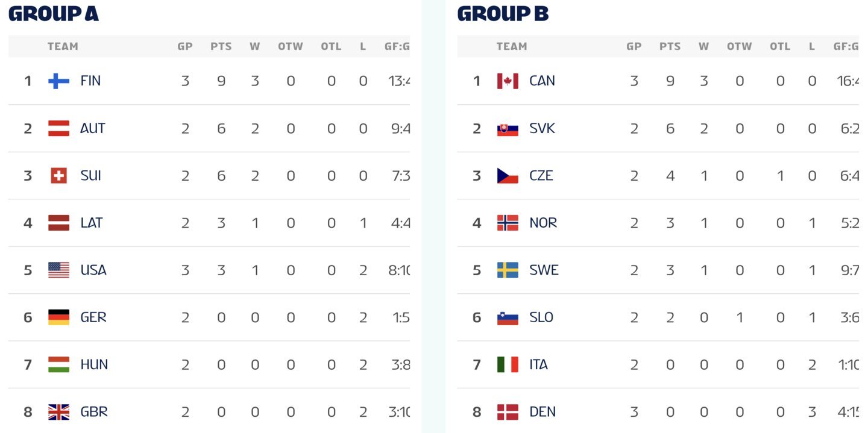This screenshot has height=433, width=868.
Task: Click the Norway flag icon
Action: point(508,223)
